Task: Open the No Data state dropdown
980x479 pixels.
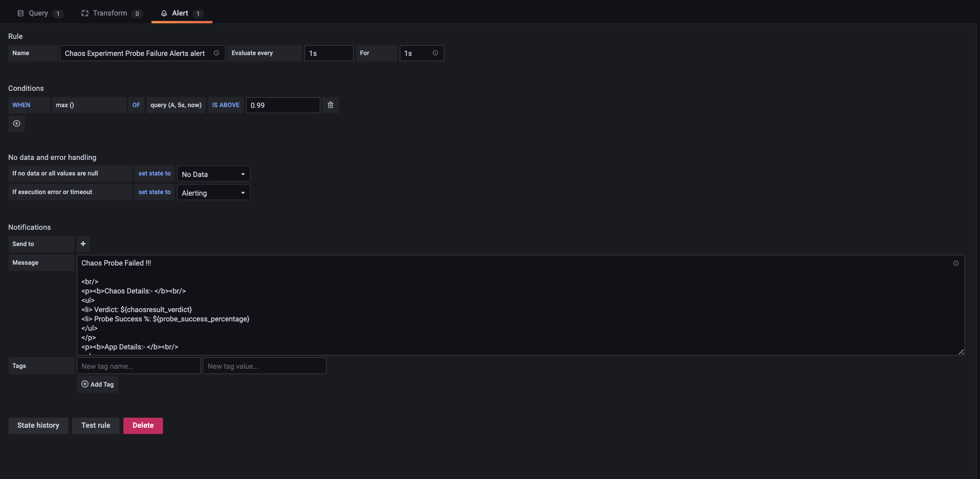Action: [x=213, y=174]
